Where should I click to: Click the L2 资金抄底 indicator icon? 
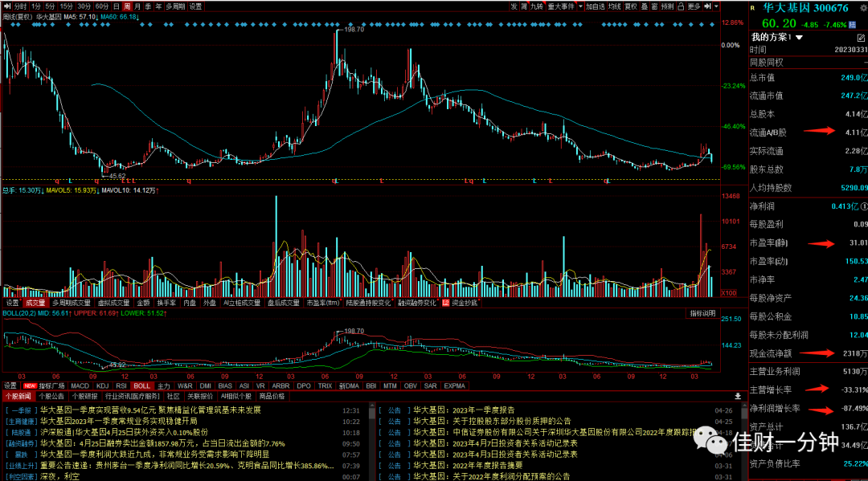coord(445,303)
